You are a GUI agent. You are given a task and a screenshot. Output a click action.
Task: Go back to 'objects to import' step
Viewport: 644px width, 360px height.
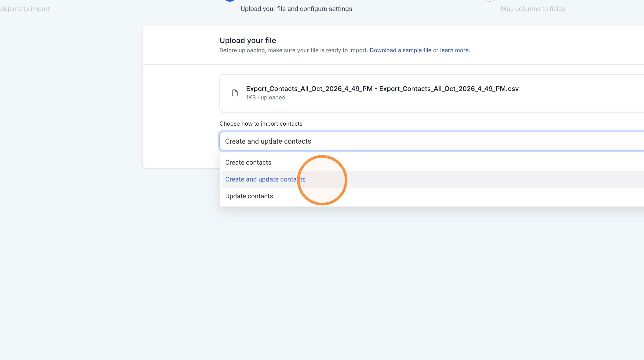coord(25,9)
